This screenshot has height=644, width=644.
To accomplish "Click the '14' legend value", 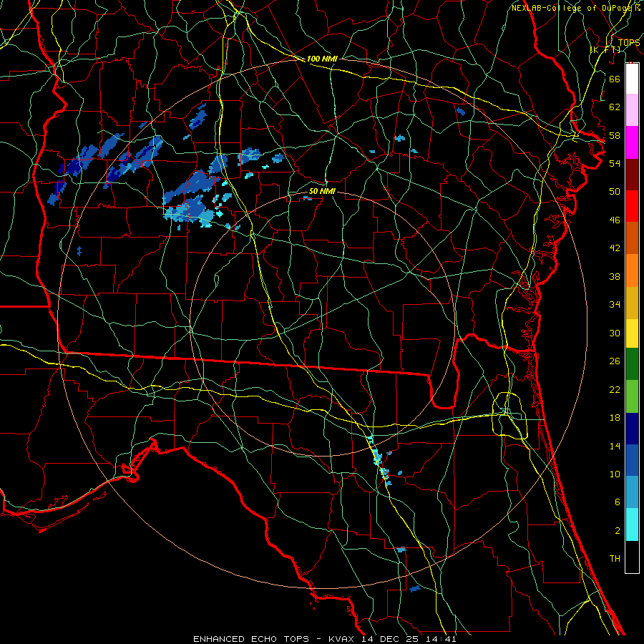I will click(x=615, y=446).
